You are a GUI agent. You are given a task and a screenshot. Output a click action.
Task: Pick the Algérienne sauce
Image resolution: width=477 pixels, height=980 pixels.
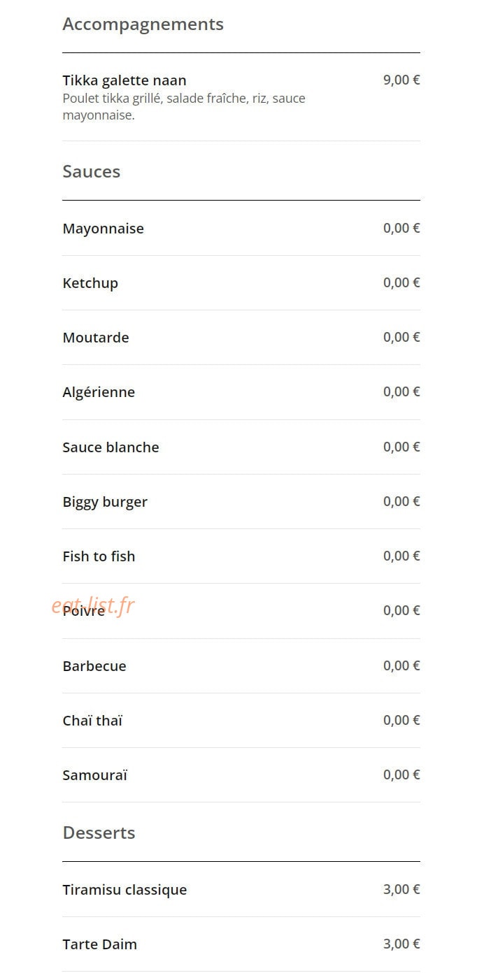point(241,392)
